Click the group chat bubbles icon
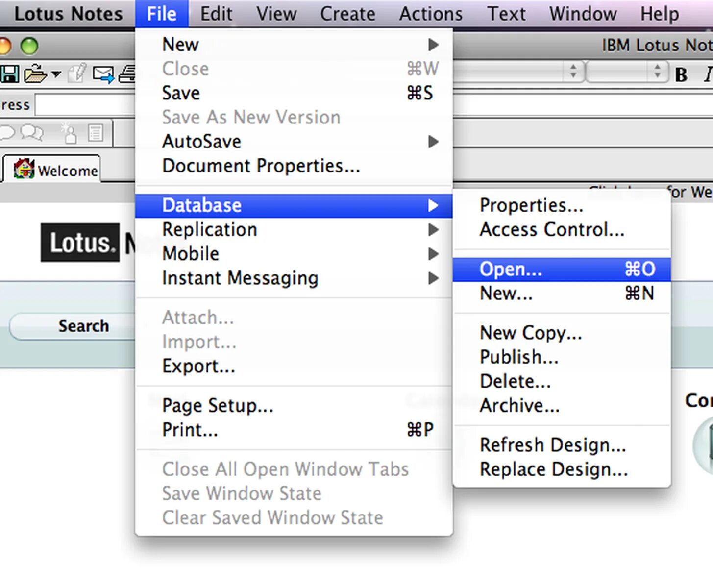The image size is (713, 588). tap(32, 132)
